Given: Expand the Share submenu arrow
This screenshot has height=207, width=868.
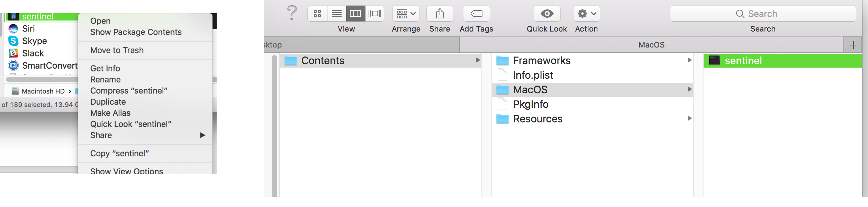Looking at the screenshot, I should coord(202,135).
